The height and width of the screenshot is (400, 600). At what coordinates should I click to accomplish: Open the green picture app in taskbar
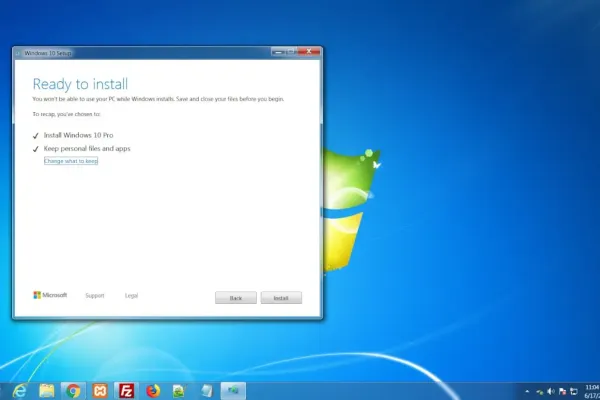coord(179,391)
